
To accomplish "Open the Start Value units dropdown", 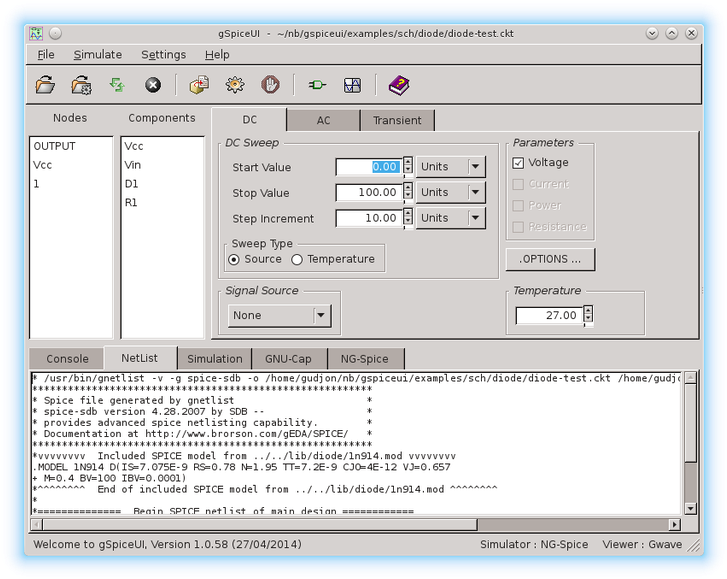I will 476,167.
